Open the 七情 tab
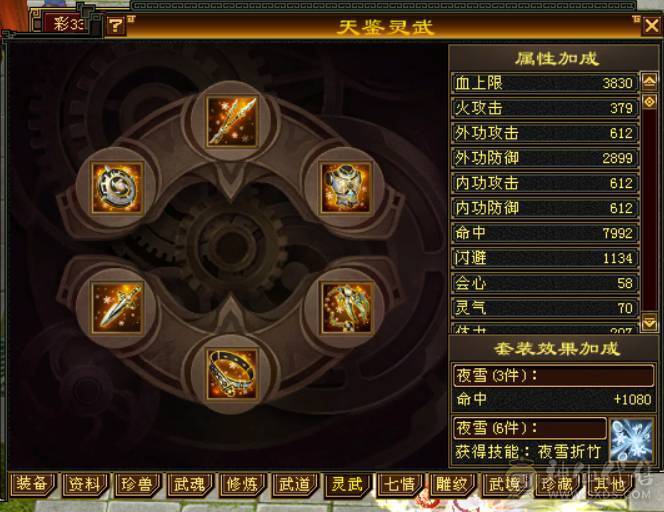 tap(399, 484)
